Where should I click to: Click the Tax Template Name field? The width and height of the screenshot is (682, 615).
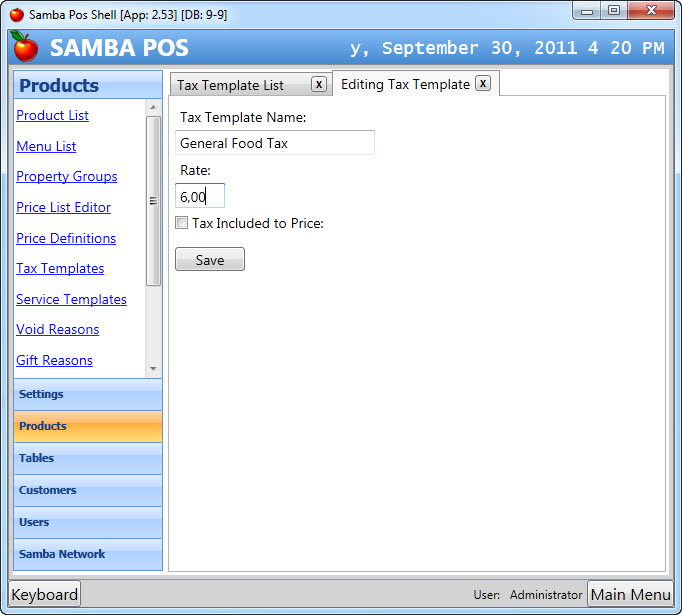274,143
